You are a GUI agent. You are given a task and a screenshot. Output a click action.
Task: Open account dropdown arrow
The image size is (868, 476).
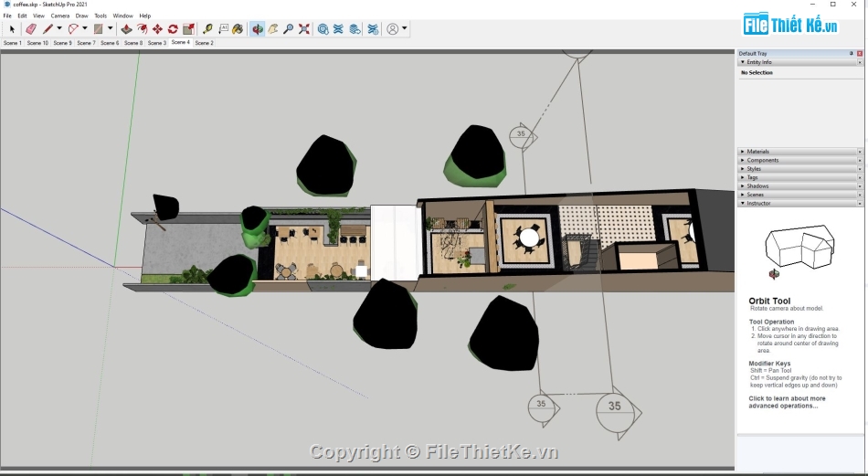point(405,28)
